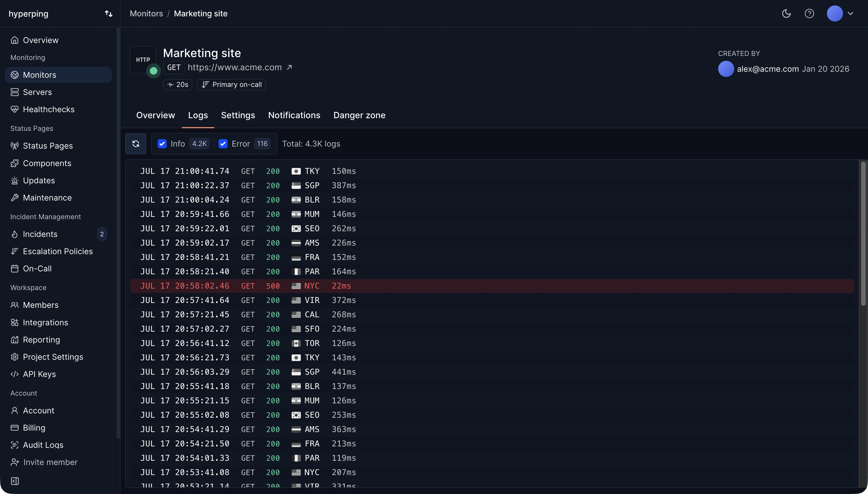
Task: Select log entry 20:58:41.21 FRA 152ms
Action: 492,257
